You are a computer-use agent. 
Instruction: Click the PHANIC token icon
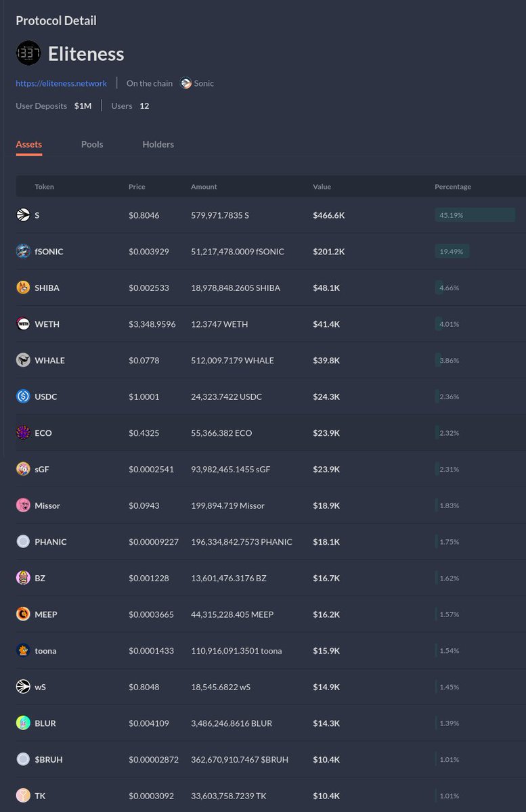[23, 542]
